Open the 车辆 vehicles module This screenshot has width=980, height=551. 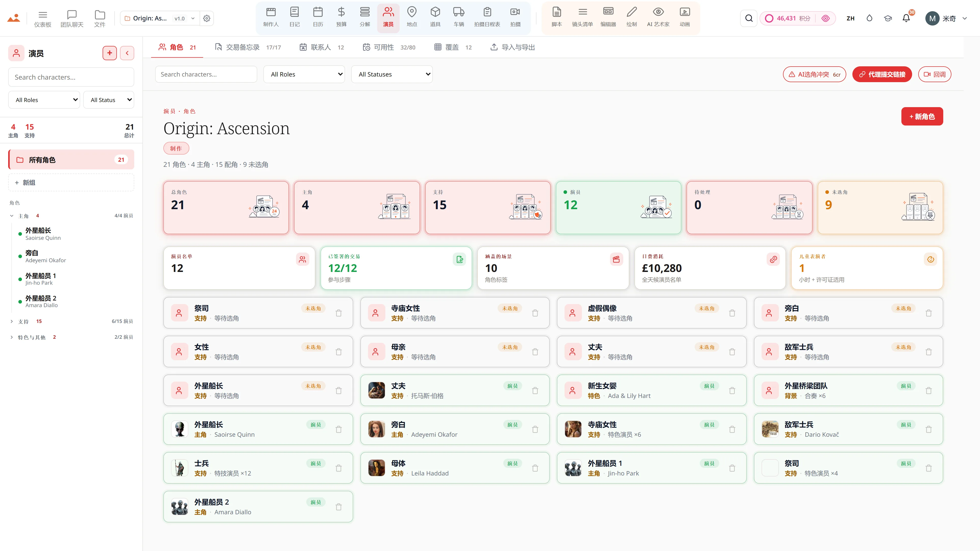459,18
